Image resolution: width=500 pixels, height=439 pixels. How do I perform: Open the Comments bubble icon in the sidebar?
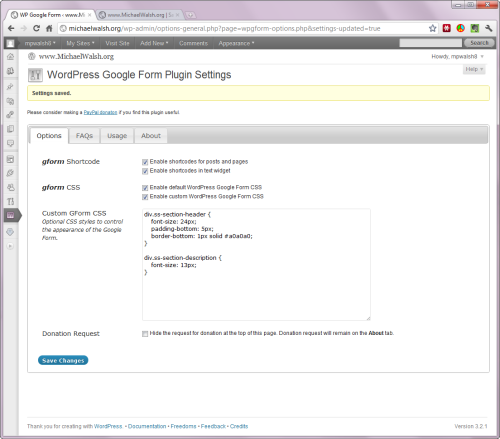[x=10, y=143]
